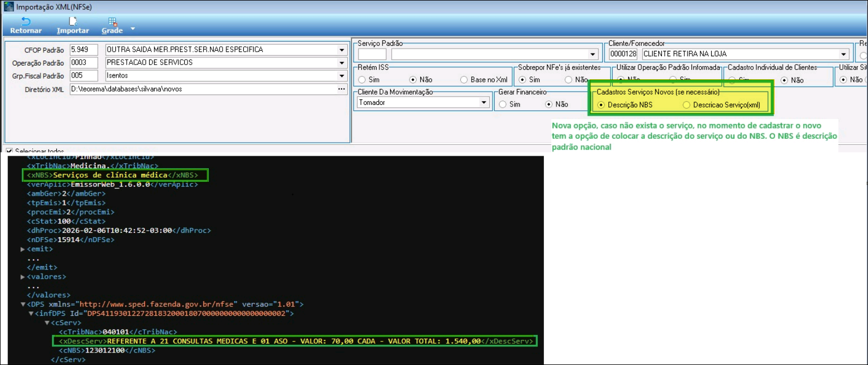Expand the Operação Padrão dropdown
Viewport: 868px width, 365px height.
(x=342, y=63)
